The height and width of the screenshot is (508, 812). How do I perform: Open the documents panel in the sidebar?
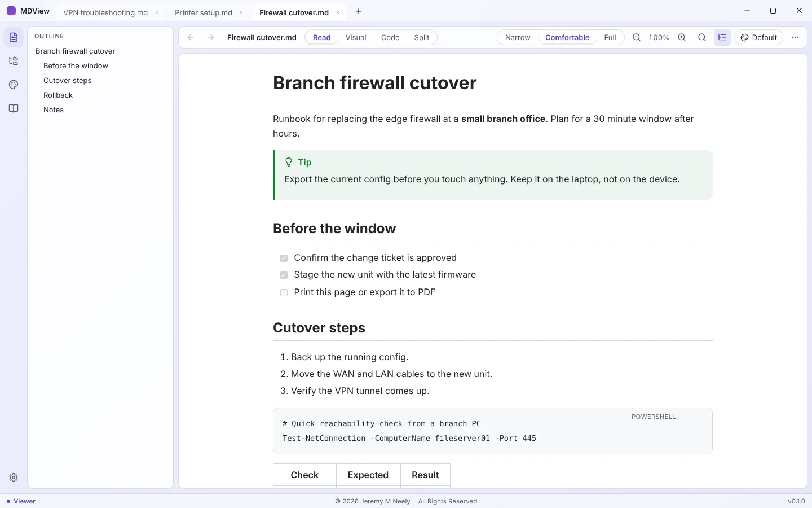pos(14,37)
